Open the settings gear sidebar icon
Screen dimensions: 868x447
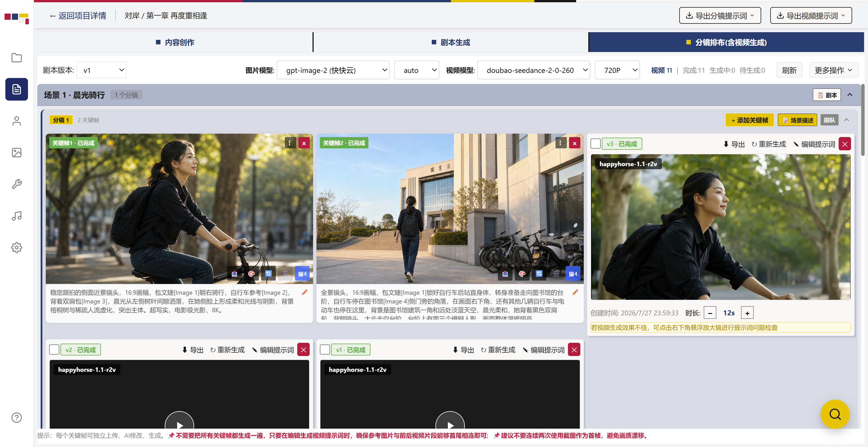tap(16, 248)
